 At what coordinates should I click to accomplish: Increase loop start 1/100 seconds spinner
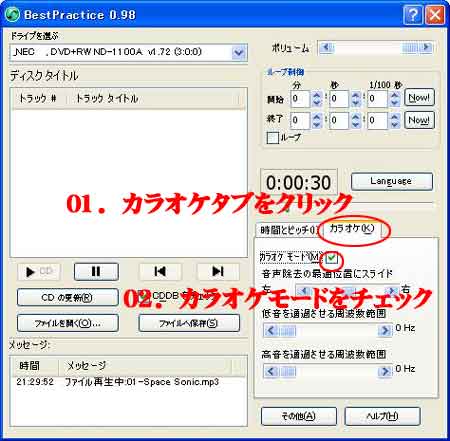pyautogui.click(x=395, y=95)
